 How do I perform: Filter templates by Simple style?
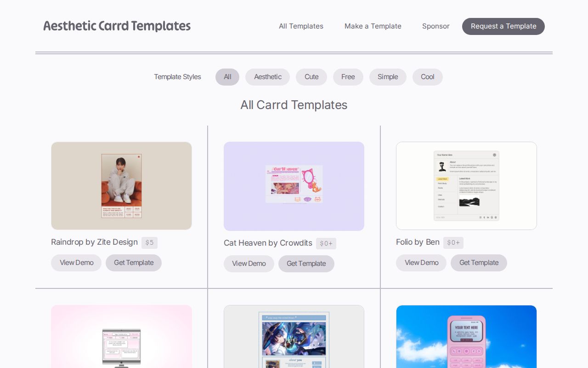coord(388,77)
